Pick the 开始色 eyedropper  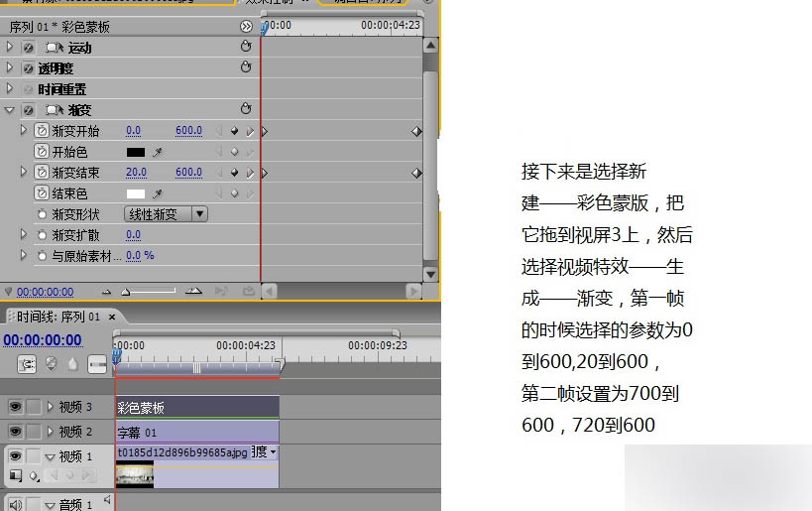click(x=158, y=152)
